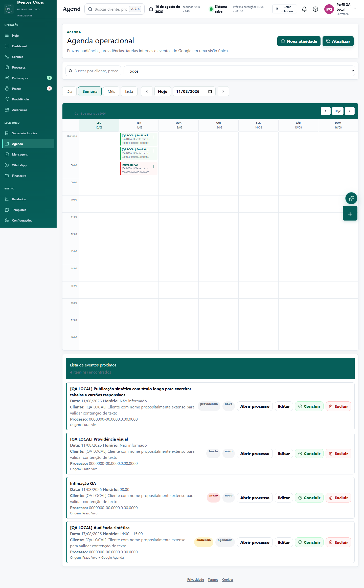
Task: Open options menu for Intimação QA calendar event
Action: point(154,166)
